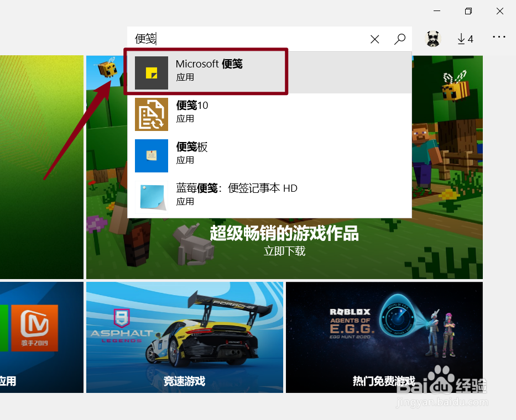Open the three-dot more menu
The height and width of the screenshot is (420, 516).
499,37
